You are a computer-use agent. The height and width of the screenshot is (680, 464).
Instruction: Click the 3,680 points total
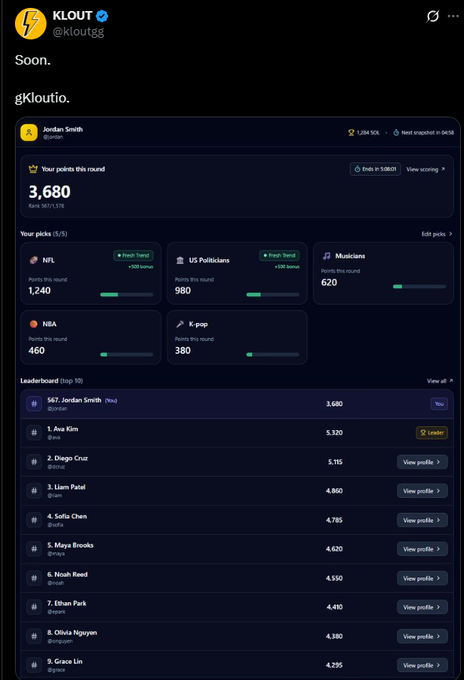49,192
